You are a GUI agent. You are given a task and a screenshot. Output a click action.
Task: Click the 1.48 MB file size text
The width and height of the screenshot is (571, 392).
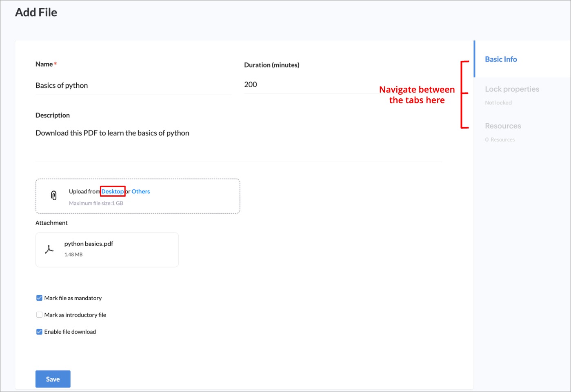tap(73, 255)
